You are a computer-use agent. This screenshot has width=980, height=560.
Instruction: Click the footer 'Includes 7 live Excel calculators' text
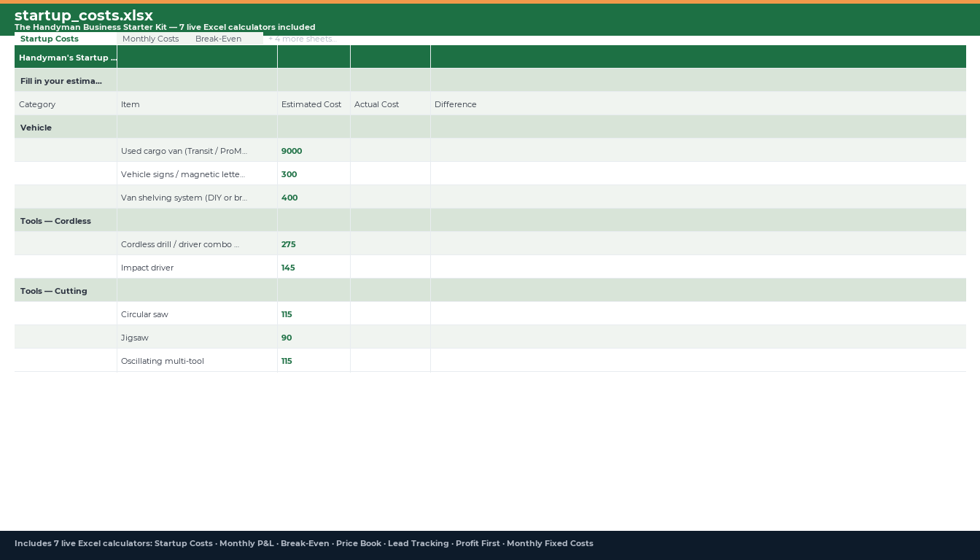(x=304, y=543)
